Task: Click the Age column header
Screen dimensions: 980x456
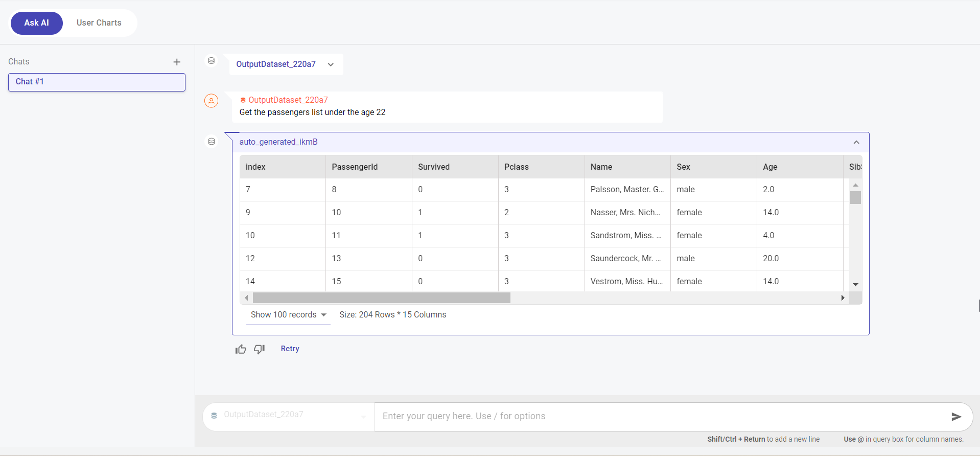Action: [x=769, y=167]
